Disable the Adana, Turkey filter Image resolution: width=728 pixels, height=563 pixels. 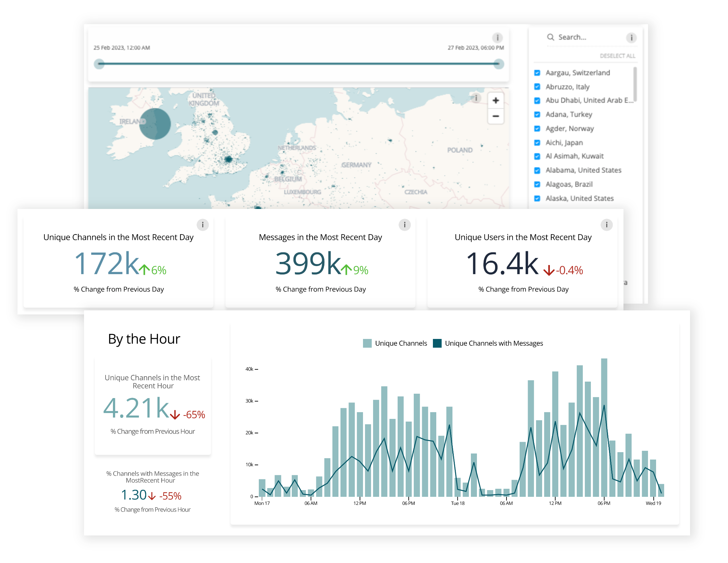tap(537, 115)
